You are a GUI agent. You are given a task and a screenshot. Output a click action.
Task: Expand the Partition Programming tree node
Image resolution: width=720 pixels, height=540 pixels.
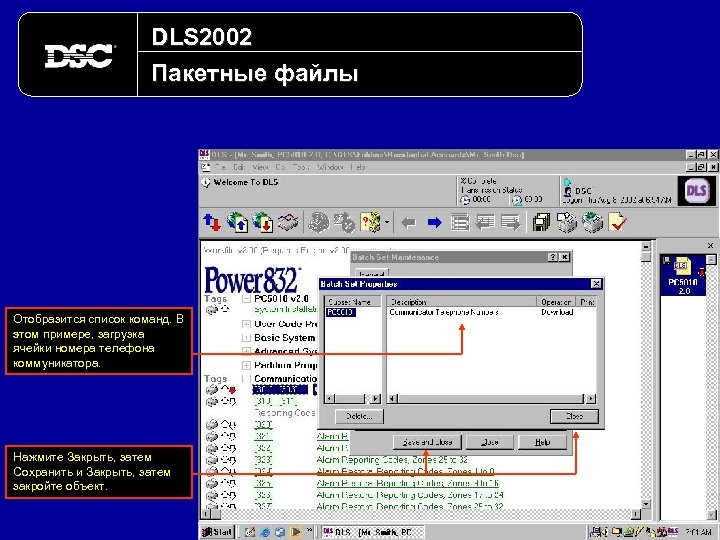246,366
